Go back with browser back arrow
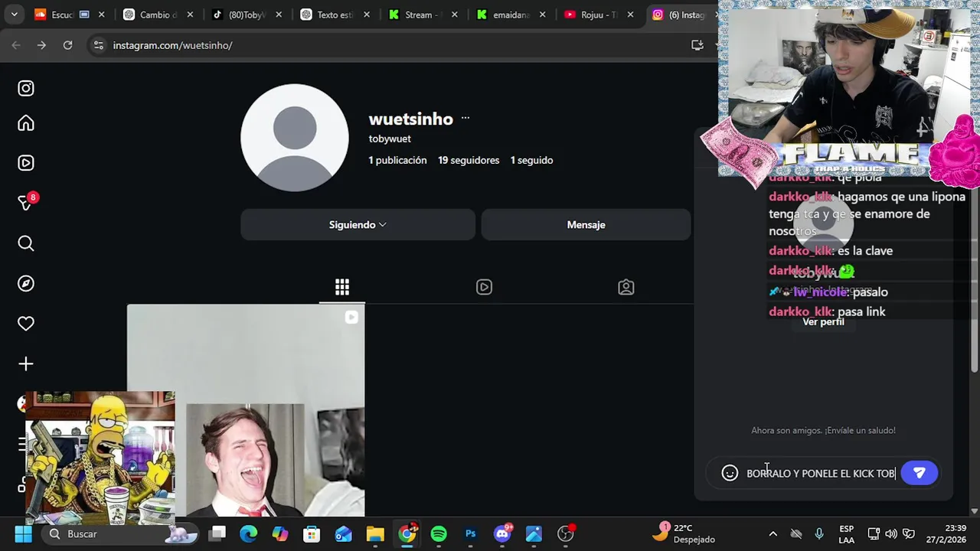The height and width of the screenshot is (551, 980). click(x=16, y=45)
